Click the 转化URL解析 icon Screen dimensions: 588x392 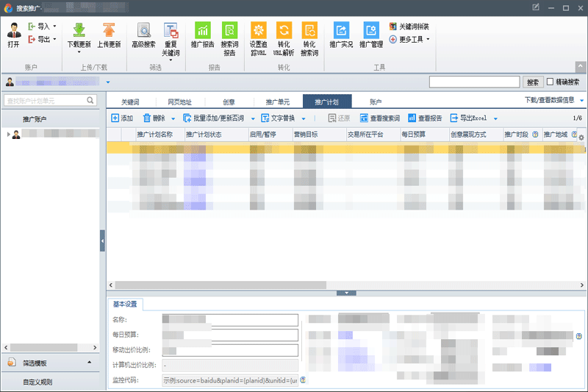[x=283, y=30]
